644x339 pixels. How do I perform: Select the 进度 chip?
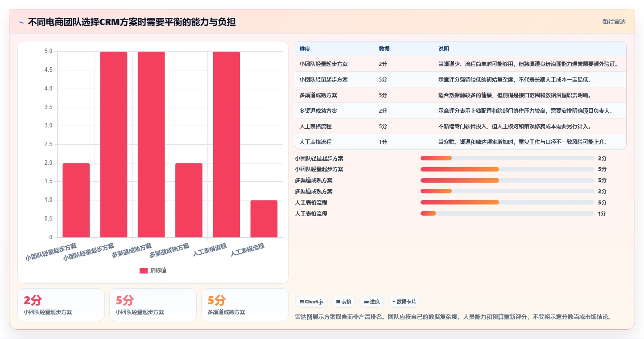372,302
